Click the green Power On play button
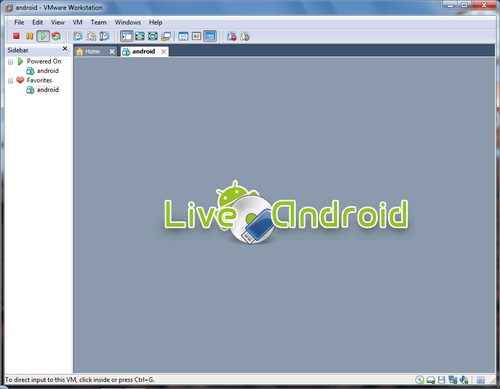 [43, 36]
